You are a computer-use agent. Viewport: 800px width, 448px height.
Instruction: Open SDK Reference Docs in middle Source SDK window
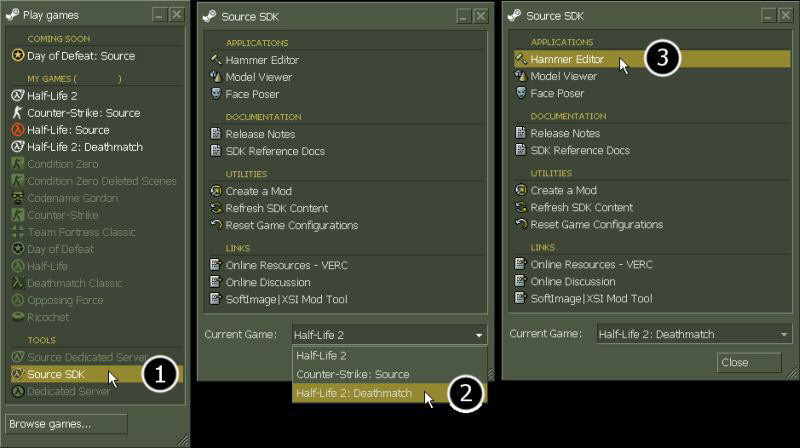tap(275, 151)
